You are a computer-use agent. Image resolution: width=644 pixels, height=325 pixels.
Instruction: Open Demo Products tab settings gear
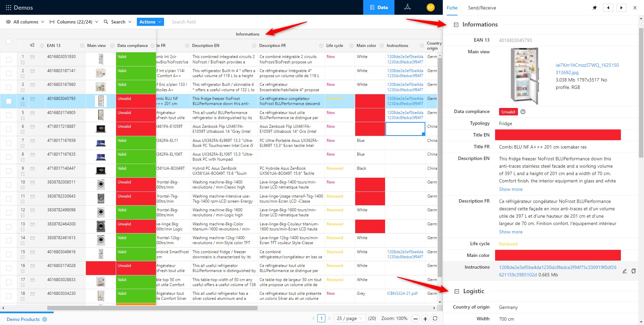tap(45, 319)
